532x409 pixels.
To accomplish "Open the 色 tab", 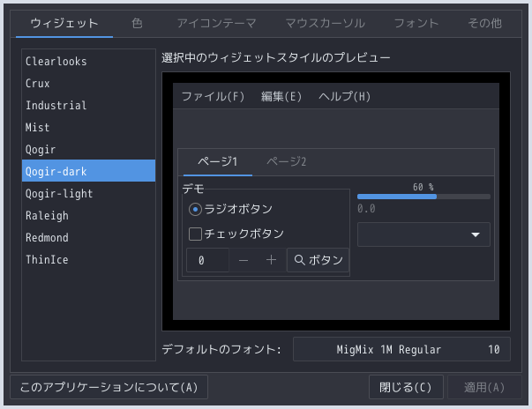I will [x=137, y=24].
